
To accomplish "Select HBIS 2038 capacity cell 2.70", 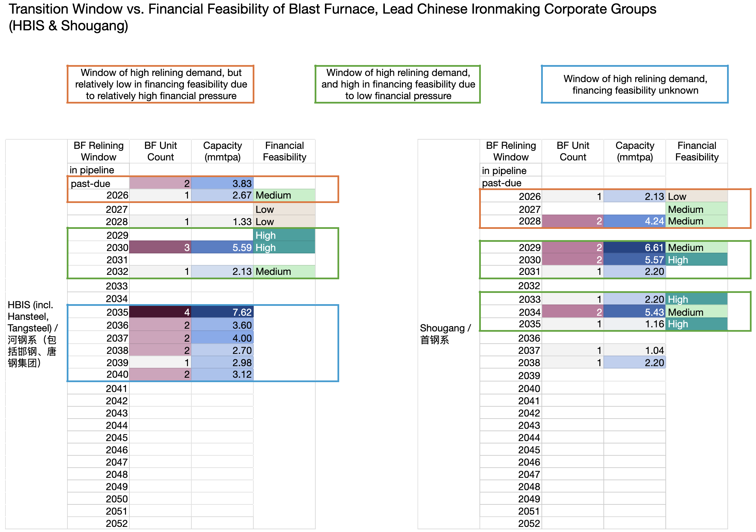I will (222, 350).
